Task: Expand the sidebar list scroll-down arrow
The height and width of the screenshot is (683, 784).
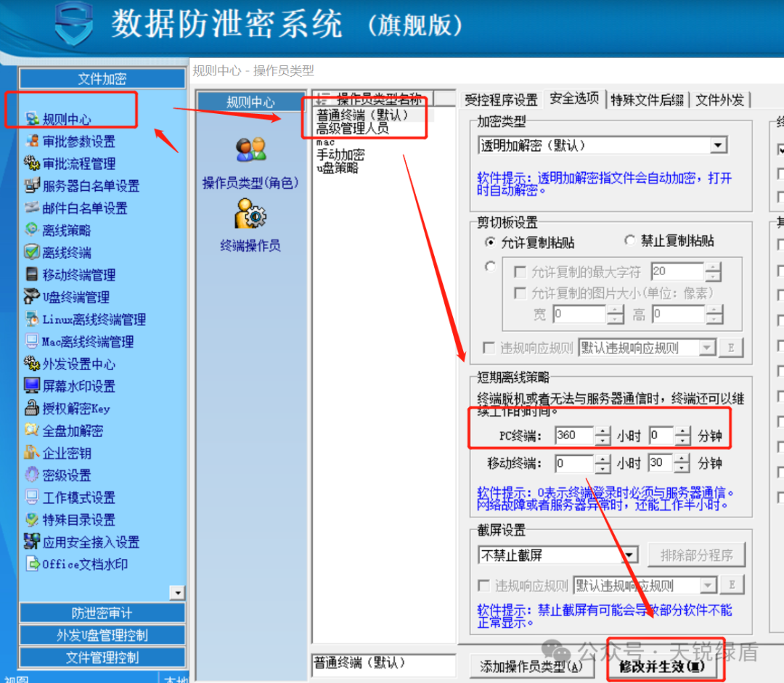Action: pyautogui.click(x=177, y=593)
